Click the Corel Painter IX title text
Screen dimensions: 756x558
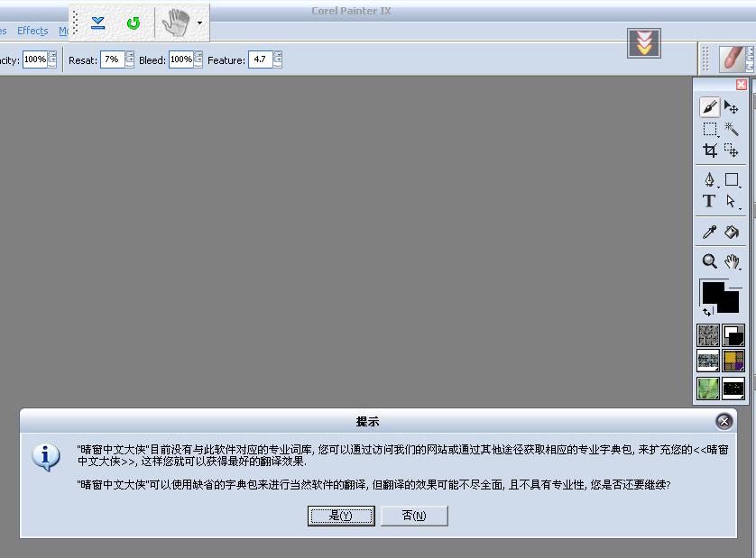pos(351,11)
